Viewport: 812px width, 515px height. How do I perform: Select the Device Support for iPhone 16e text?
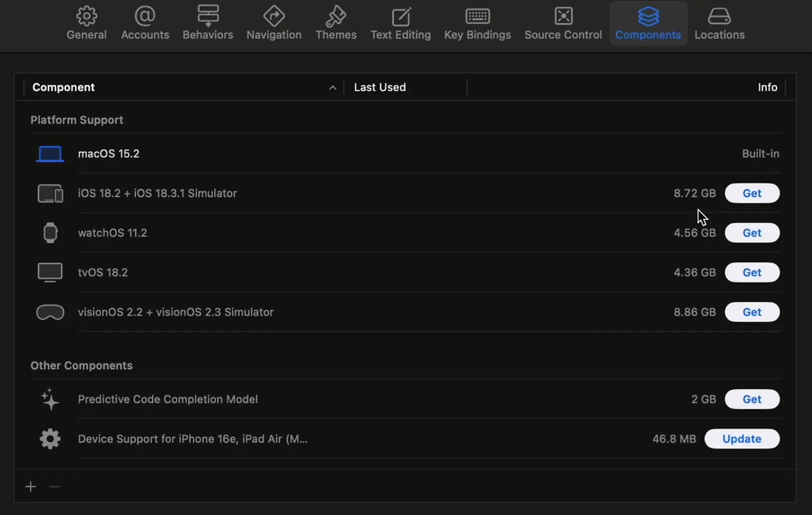point(193,439)
